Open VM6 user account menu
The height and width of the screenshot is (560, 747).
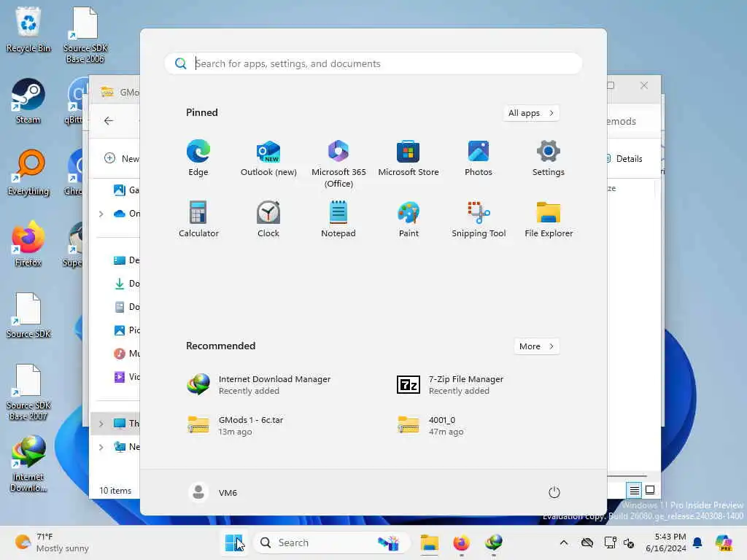click(x=213, y=492)
